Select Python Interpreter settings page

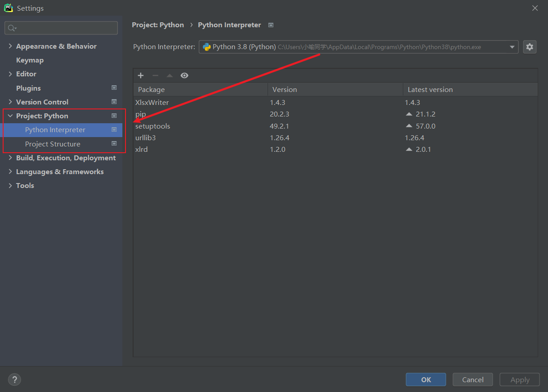pos(61,130)
